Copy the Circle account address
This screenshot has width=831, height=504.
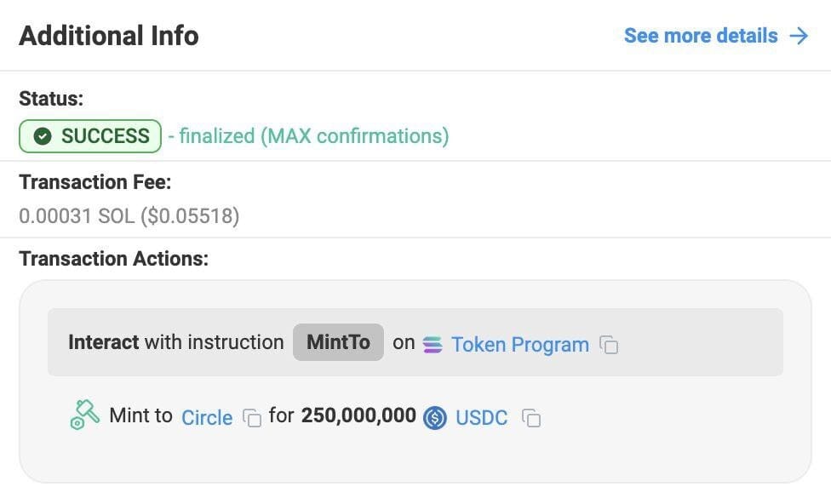[252, 418]
